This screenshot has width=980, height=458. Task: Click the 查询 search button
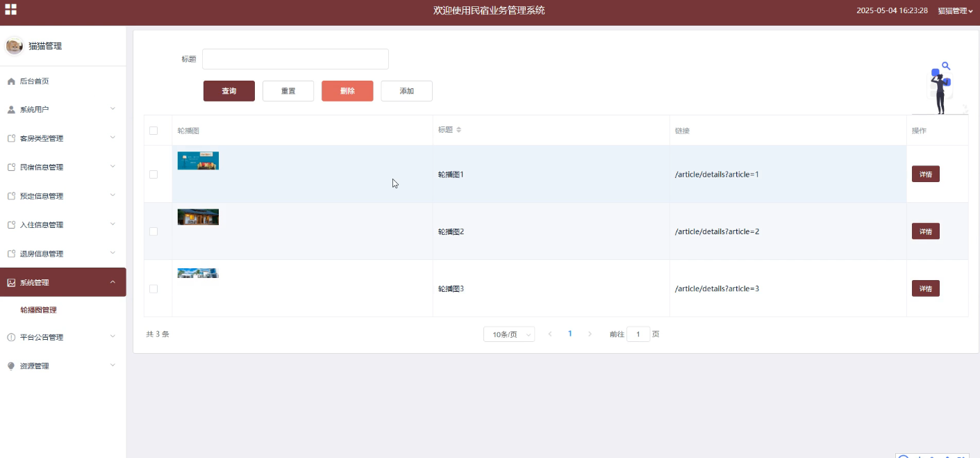[x=229, y=91]
